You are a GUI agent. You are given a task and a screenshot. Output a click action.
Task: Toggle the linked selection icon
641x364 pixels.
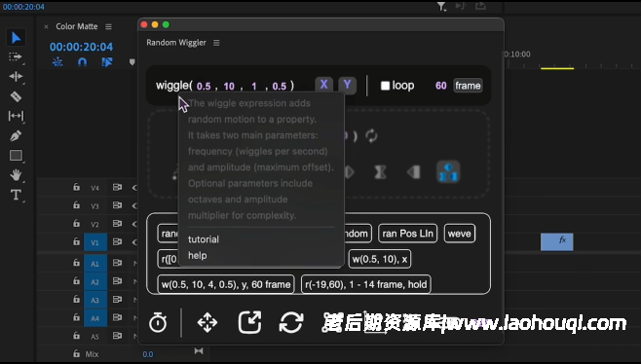[107, 62]
